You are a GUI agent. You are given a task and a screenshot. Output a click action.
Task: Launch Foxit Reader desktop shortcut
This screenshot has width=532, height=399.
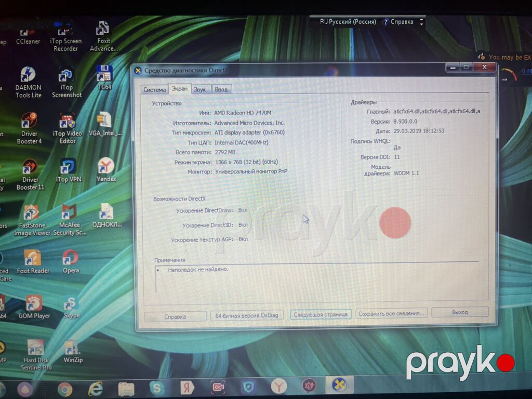click(33, 262)
